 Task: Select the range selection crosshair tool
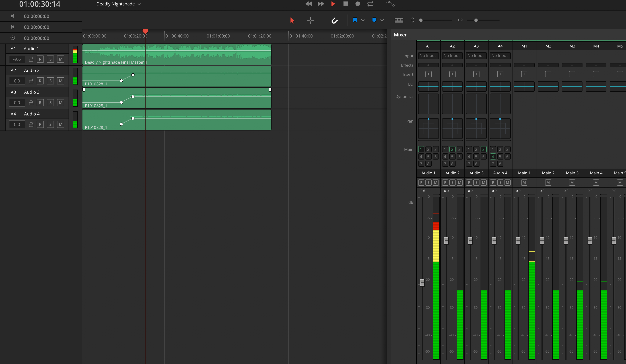click(x=310, y=20)
